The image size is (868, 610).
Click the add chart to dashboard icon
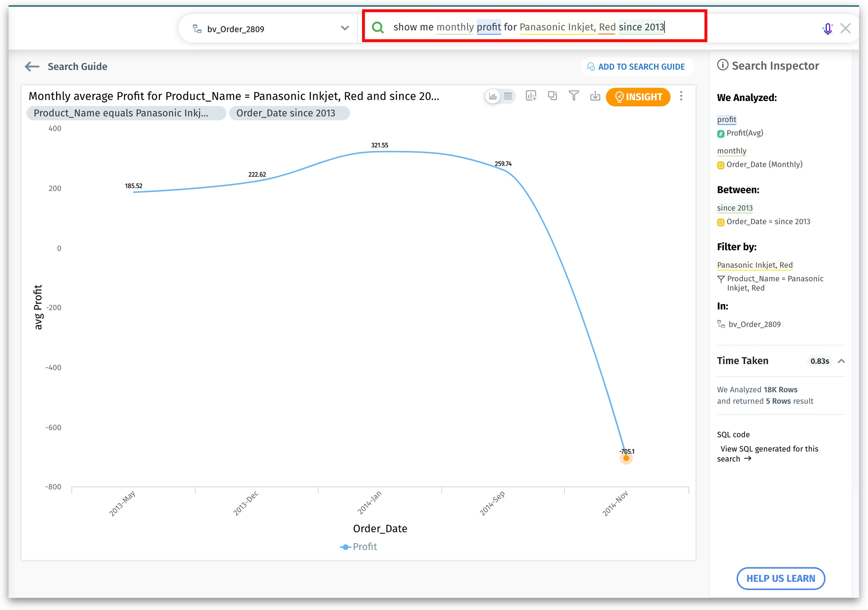click(530, 96)
